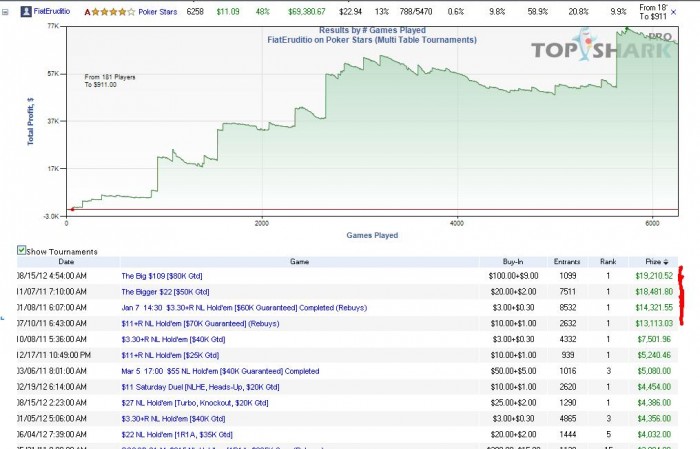This screenshot has height=449, width=700.
Task: Click the player avatar icon beside FiatEruditio
Action: pyautogui.click(x=26, y=12)
